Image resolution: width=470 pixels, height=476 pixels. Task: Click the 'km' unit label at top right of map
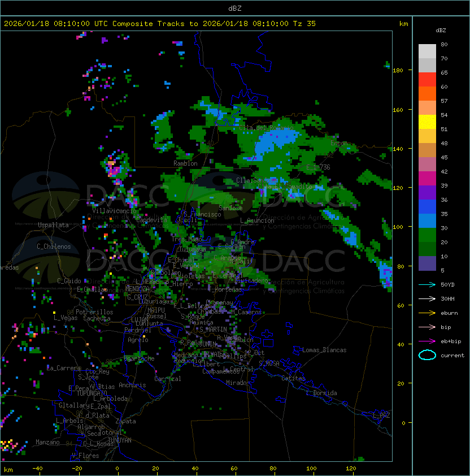pos(403,24)
